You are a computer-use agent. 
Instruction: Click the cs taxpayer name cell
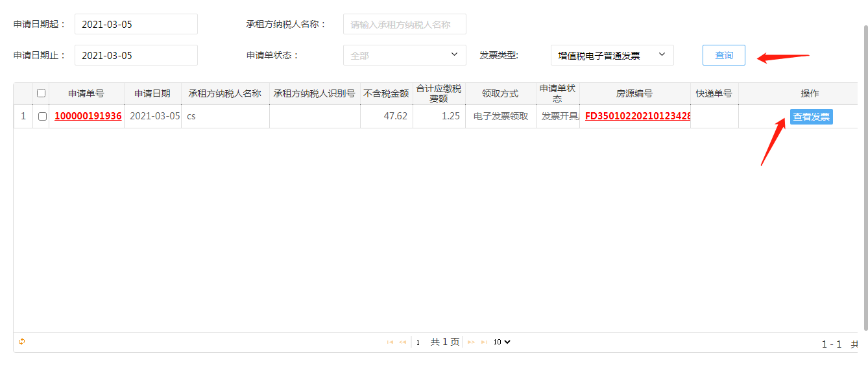225,116
